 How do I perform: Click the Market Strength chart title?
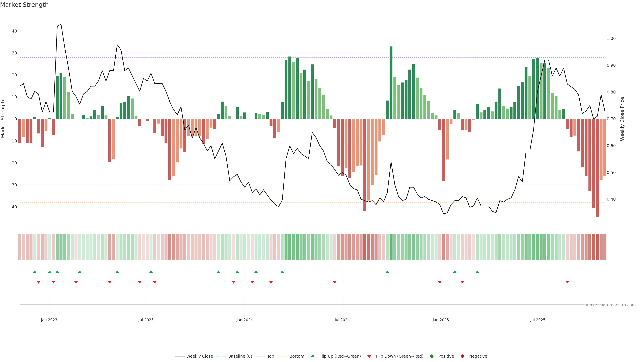(x=24, y=5)
